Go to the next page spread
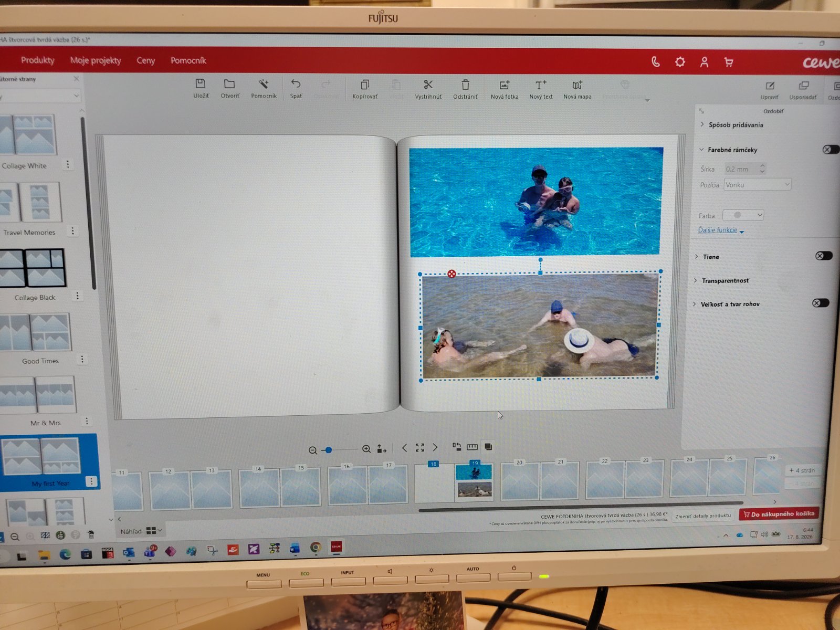The image size is (840, 630). [435, 447]
